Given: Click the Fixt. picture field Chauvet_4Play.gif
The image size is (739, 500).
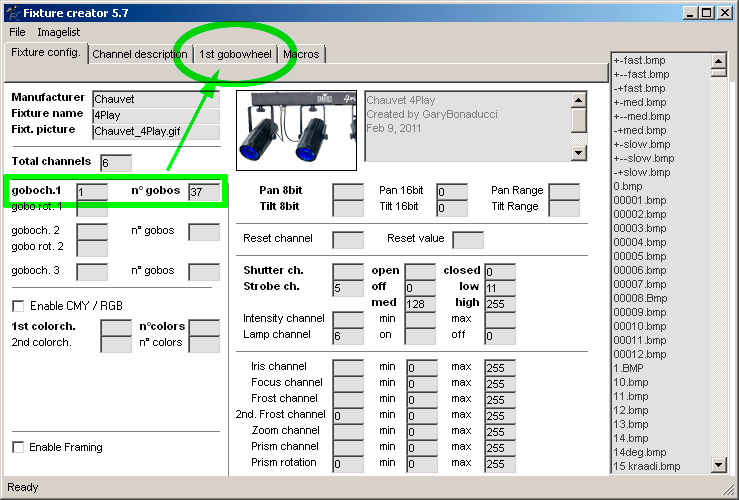Looking at the screenshot, I should [x=156, y=131].
